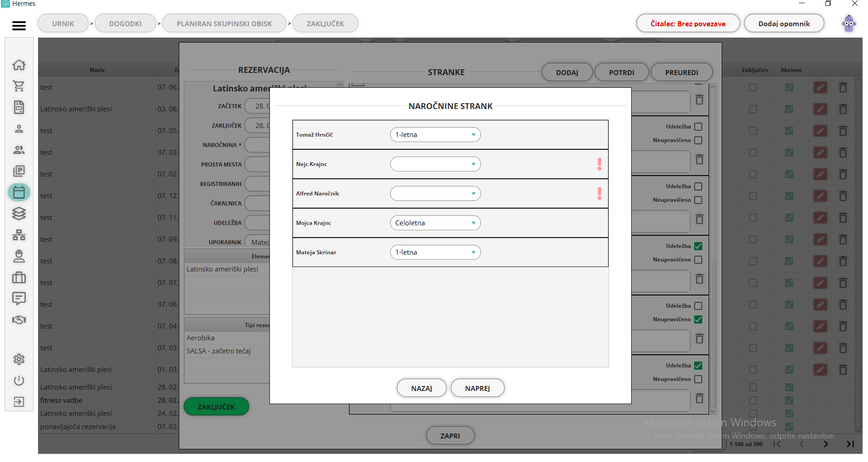Click the red exclamation for Nejc Krajnc
Viewport: 868px width, 462px height.
pyautogui.click(x=599, y=164)
